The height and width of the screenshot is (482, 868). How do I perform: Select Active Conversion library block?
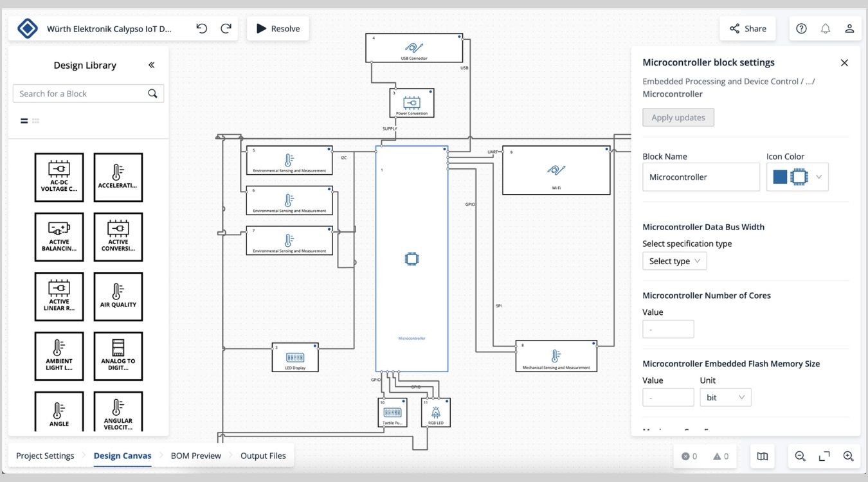[118, 237]
